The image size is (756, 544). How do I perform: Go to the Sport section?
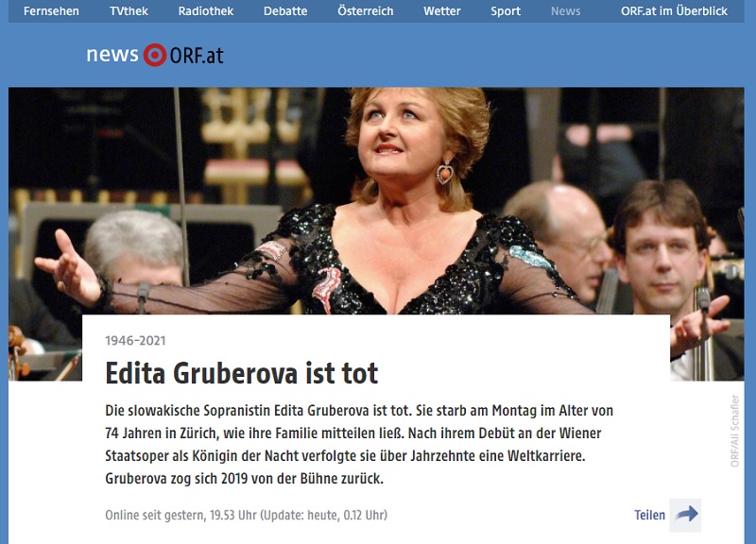point(506,10)
